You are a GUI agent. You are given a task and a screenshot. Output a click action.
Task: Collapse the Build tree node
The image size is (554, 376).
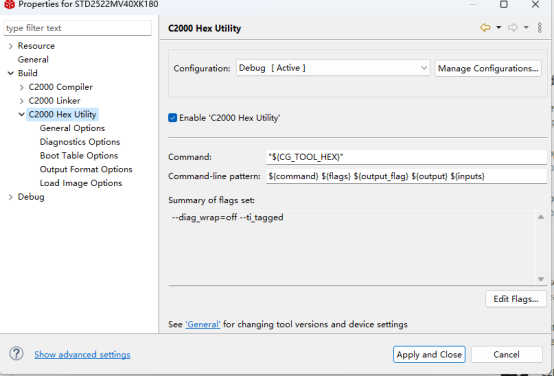[11, 73]
